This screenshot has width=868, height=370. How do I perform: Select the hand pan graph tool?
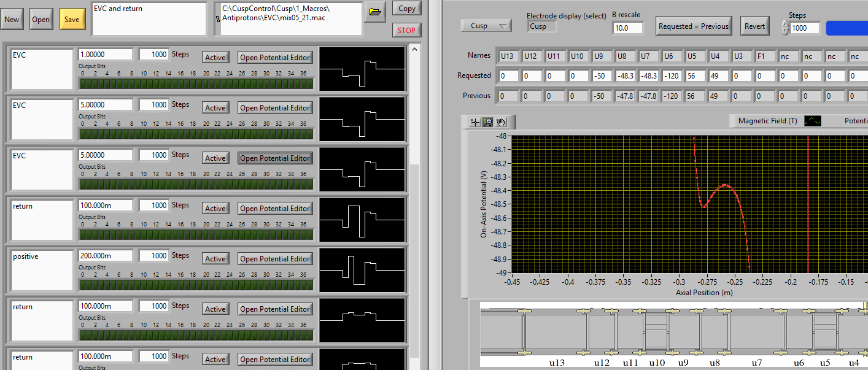[x=501, y=122]
